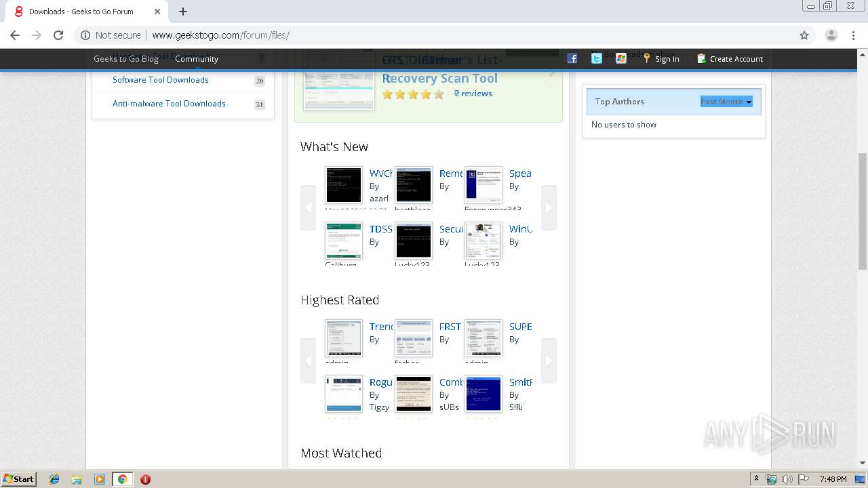Image resolution: width=868 pixels, height=488 pixels.
Task: Open the Spea file thumbnail in What's New
Action: click(484, 185)
